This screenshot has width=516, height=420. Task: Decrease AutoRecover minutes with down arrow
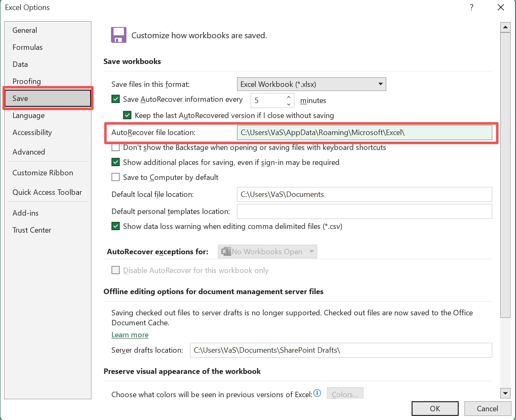289,104
